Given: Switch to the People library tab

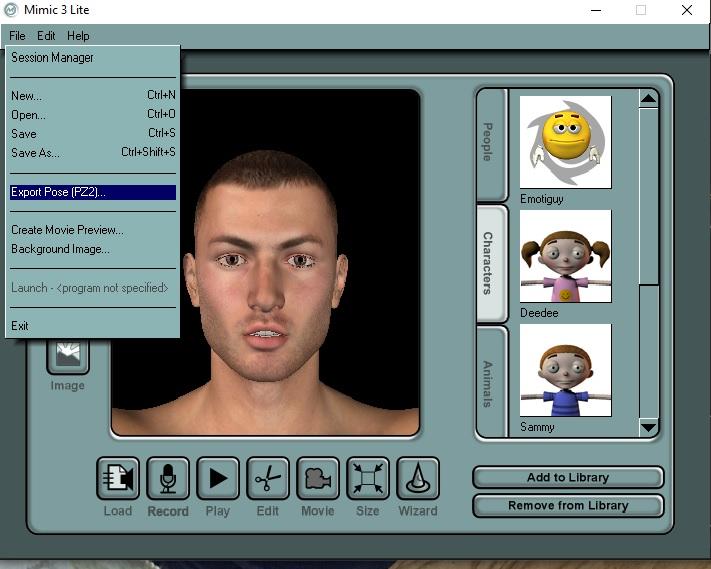Looking at the screenshot, I should coord(491,144).
